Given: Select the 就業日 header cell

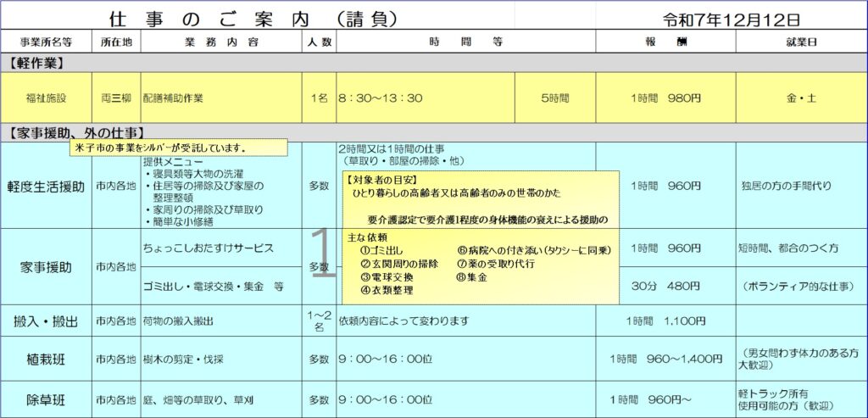Looking at the screenshot, I should click(801, 42).
